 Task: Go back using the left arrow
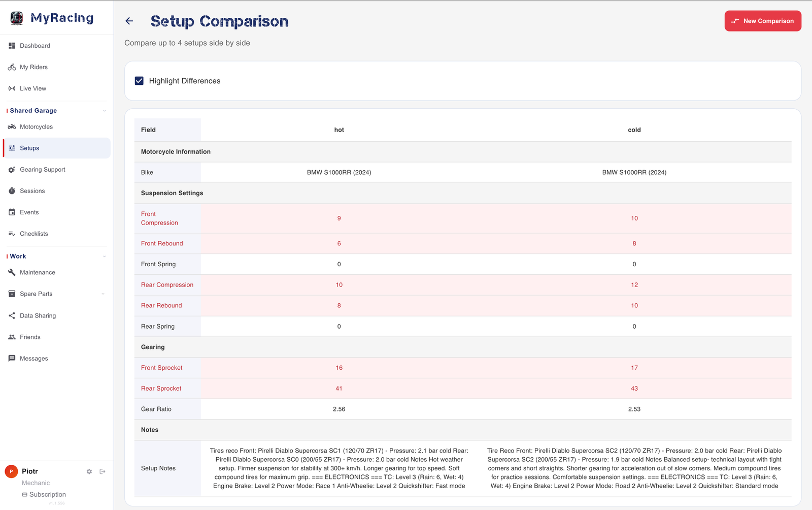[x=129, y=21]
